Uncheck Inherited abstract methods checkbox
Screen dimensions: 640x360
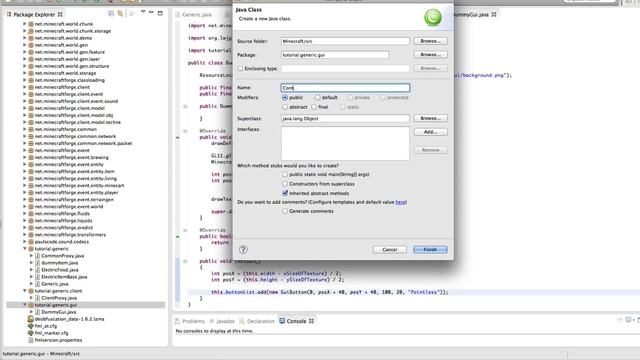coord(285,193)
